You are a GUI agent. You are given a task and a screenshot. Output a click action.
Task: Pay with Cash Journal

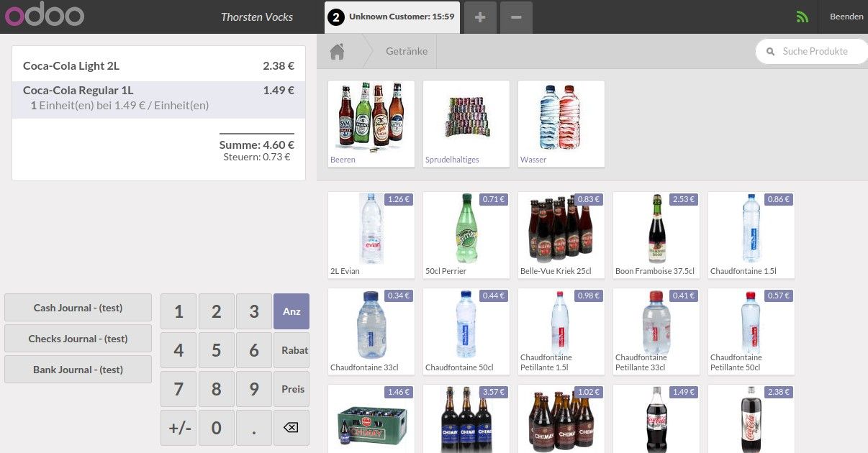point(78,308)
